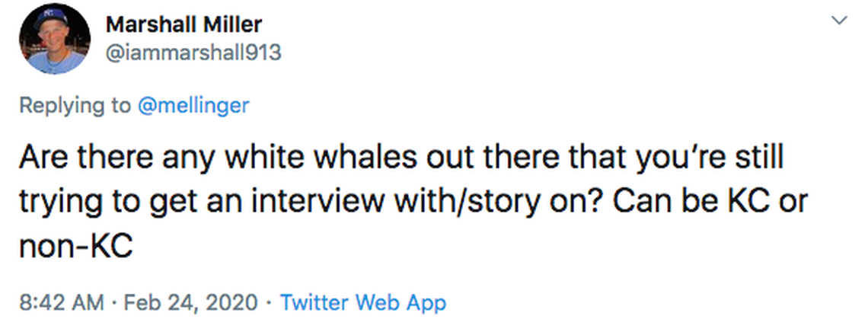The image size is (868, 335).
Task: Click the 'non-KC' last line of tweet
Action: [74, 244]
